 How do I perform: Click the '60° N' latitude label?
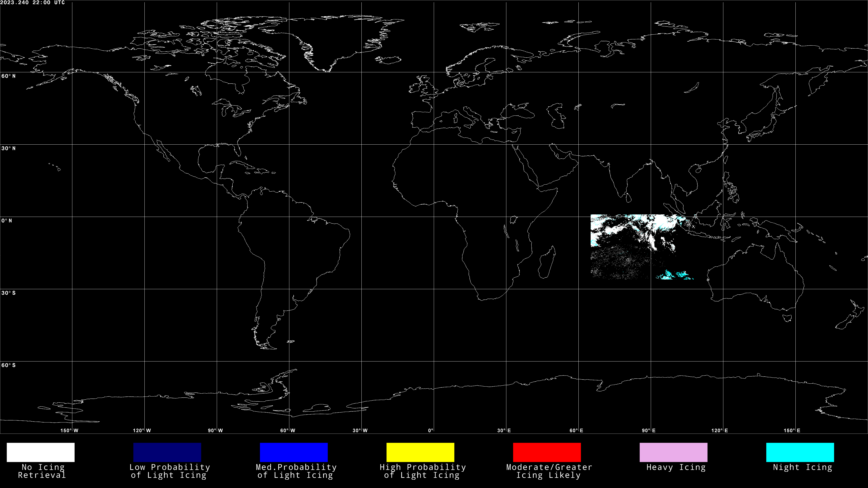(8, 76)
